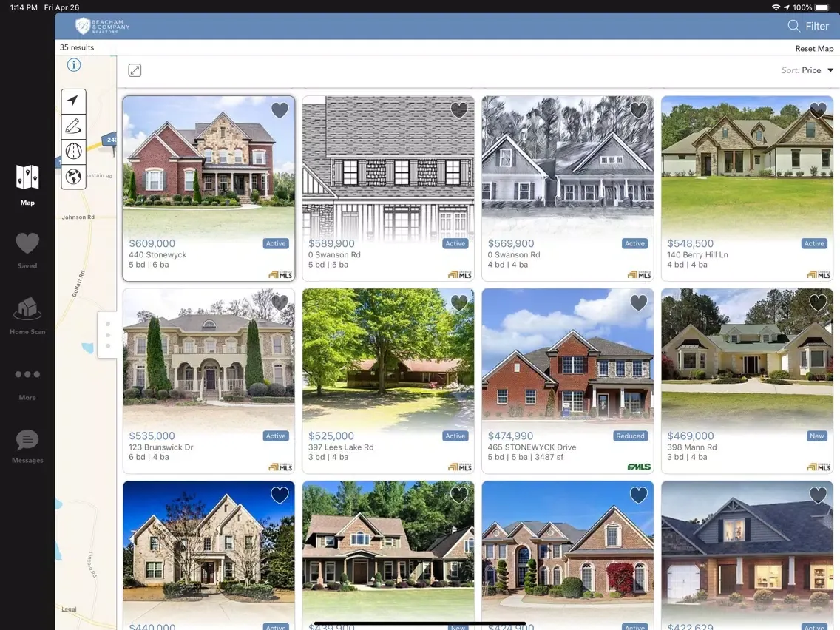Tap the globe map type icon
This screenshot has width=840, height=630.
pos(73,176)
